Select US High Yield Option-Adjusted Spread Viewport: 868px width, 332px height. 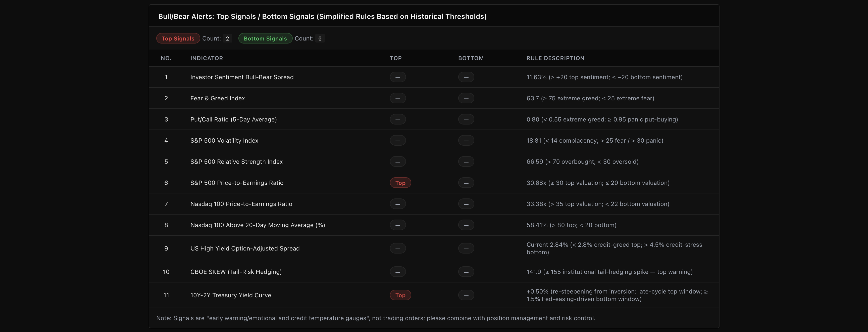[x=245, y=248]
